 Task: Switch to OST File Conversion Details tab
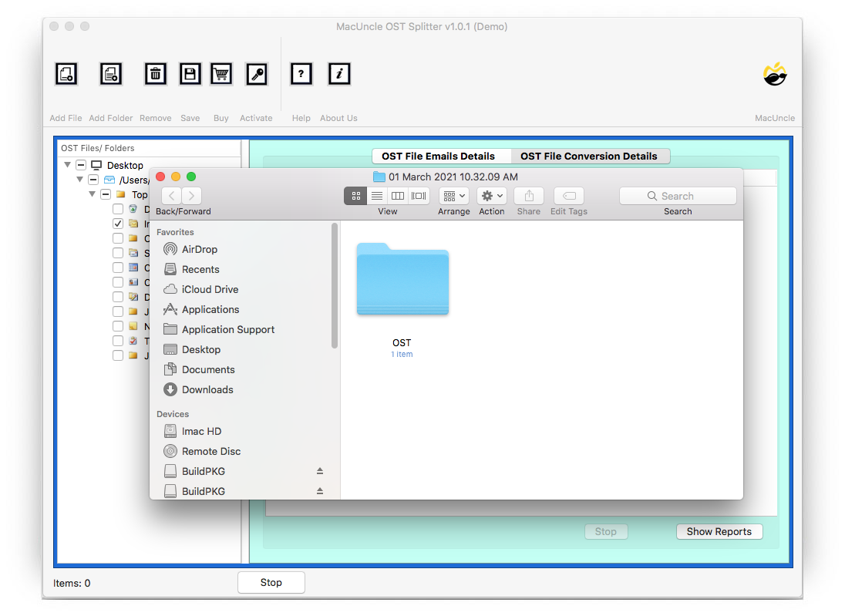(589, 156)
